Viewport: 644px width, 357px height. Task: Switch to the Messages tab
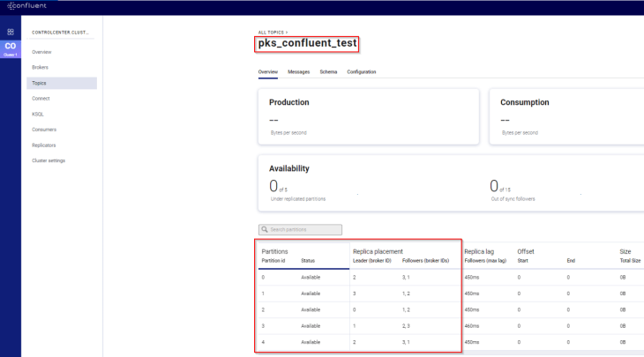pos(299,71)
